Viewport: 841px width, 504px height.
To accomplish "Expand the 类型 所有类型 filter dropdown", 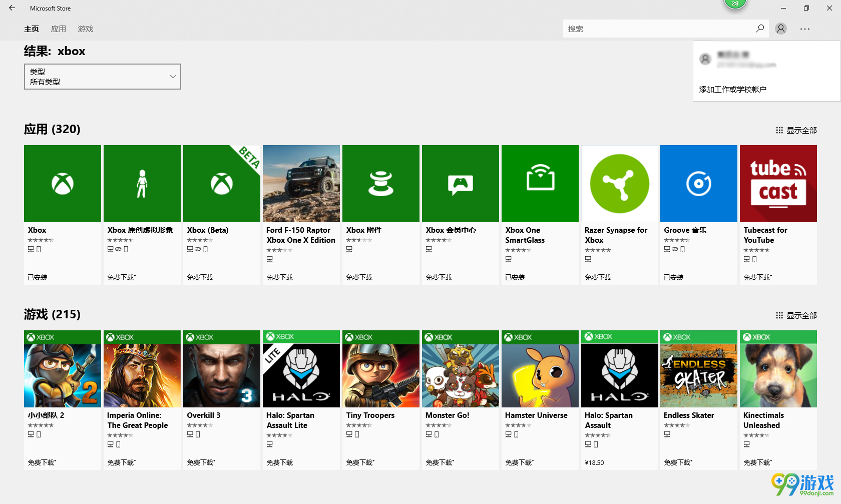I will (x=103, y=77).
